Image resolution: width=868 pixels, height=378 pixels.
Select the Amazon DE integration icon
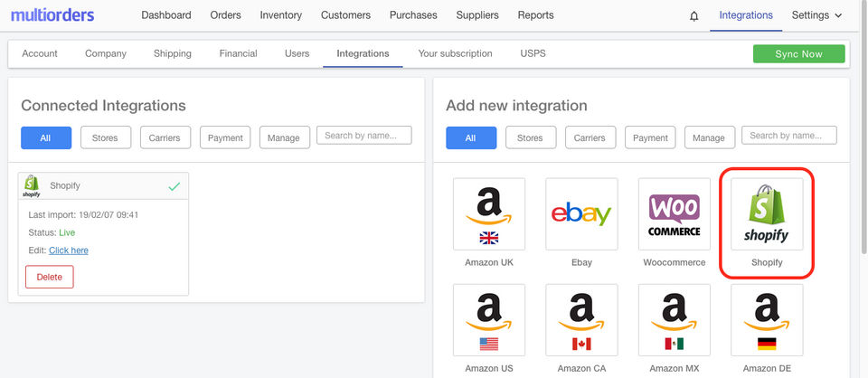coord(766,321)
